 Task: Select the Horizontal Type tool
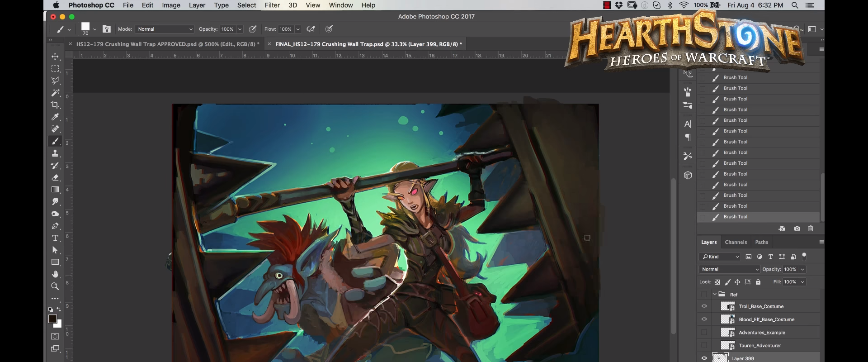55,238
